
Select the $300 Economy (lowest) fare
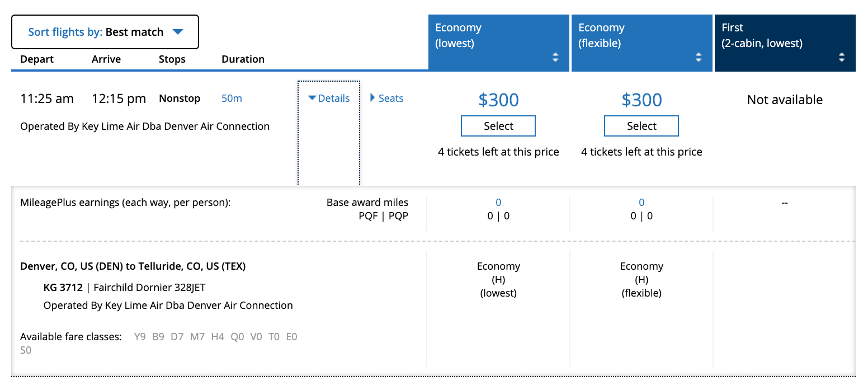tap(498, 126)
